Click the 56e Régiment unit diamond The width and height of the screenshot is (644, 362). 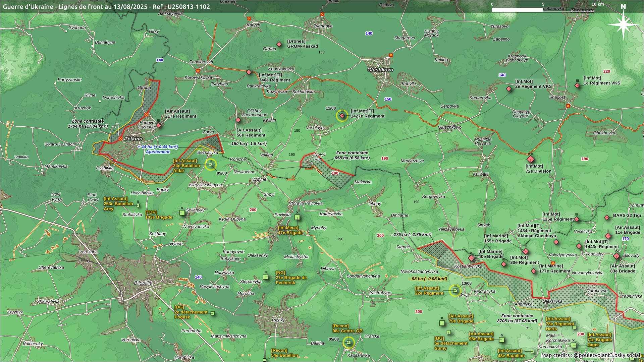238,120
